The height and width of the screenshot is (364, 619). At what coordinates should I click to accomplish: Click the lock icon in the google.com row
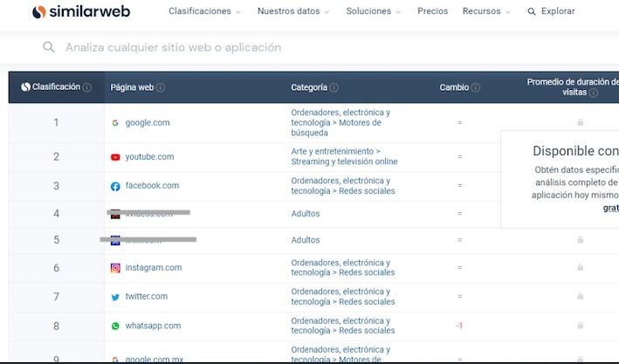coord(581,122)
